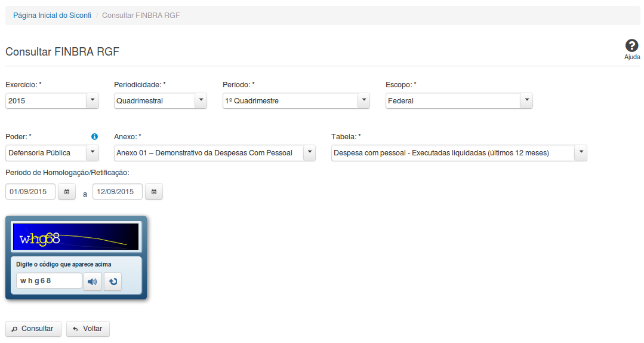Click the Poder info icon
Viewport: 644px width, 343px height.
[94, 137]
